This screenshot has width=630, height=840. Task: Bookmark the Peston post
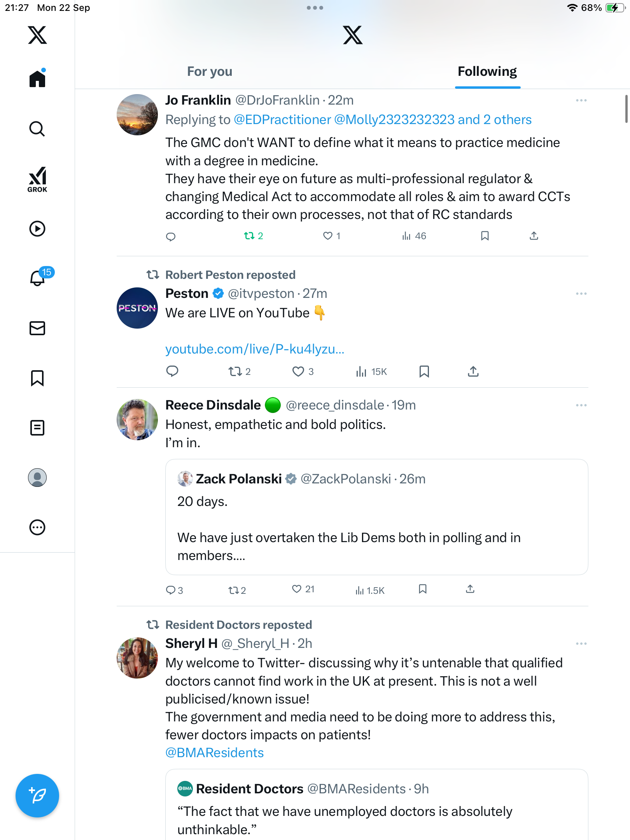424,371
